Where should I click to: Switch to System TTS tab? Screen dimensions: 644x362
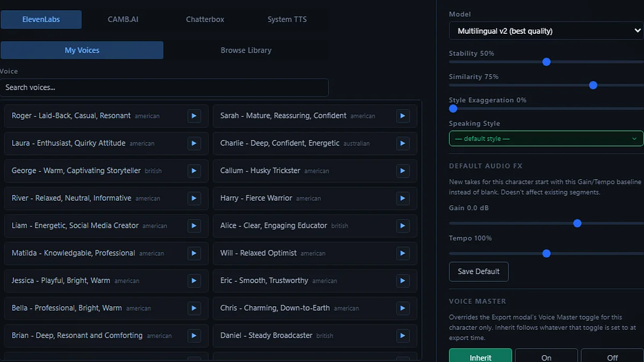pyautogui.click(x=287, y=19)
